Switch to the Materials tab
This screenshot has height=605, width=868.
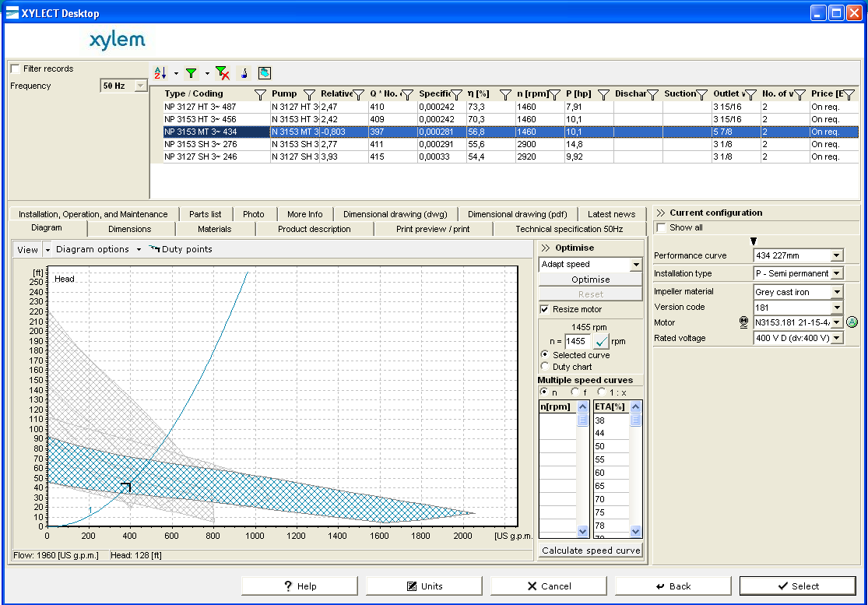214,229
